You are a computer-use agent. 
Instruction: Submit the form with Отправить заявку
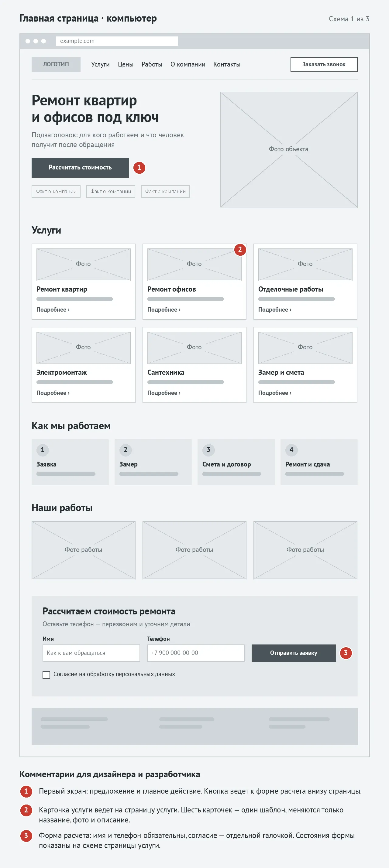294,653
